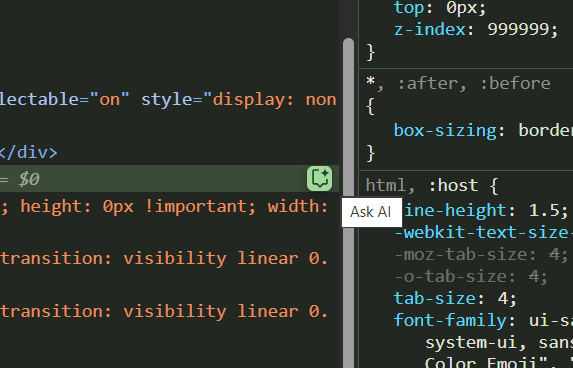Click the font-family property
Screen dimensions: 573x368
pos(450,320)
